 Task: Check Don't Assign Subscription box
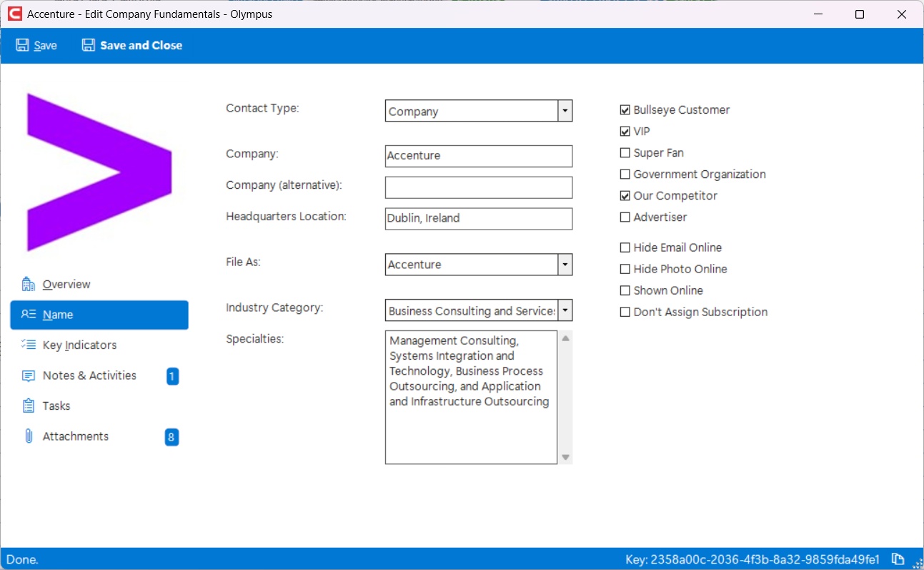625,312
